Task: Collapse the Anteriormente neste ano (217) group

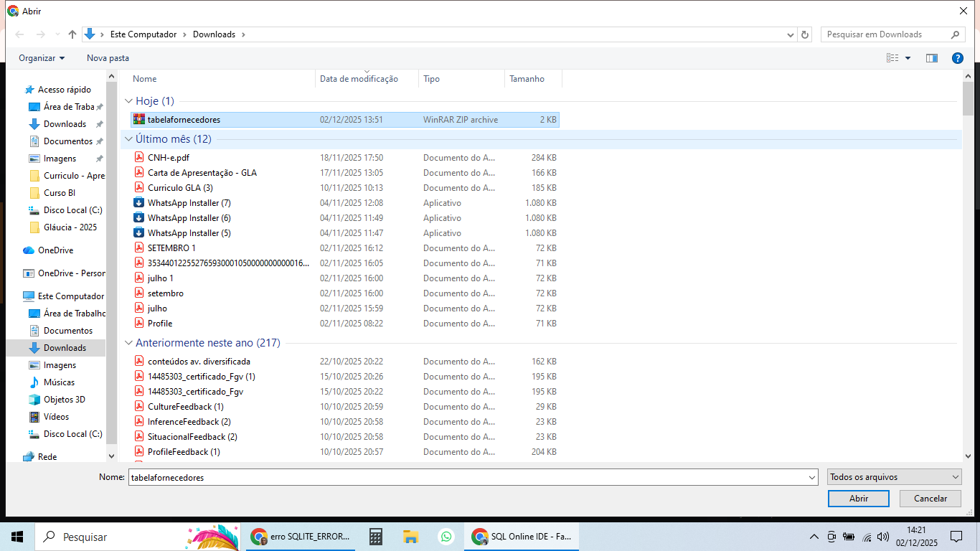Action: coord(128,343)
